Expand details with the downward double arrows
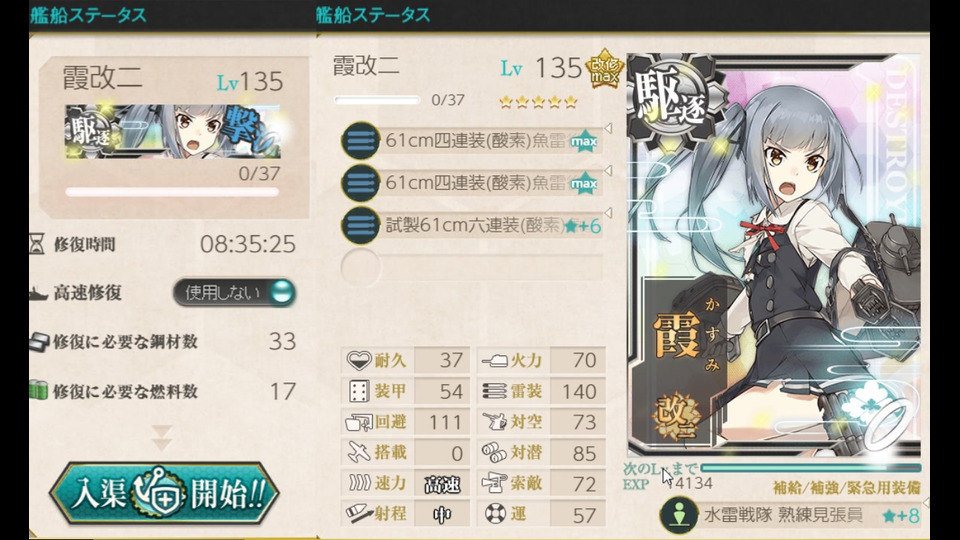 click(x=162, y=438)
